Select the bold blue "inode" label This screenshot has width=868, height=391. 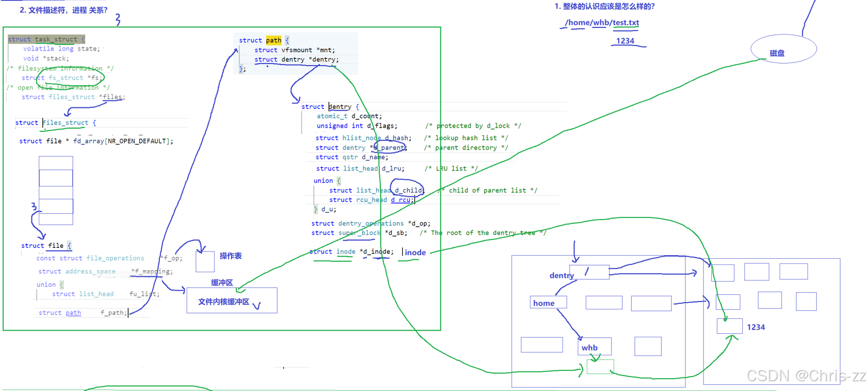click(415, 253)
